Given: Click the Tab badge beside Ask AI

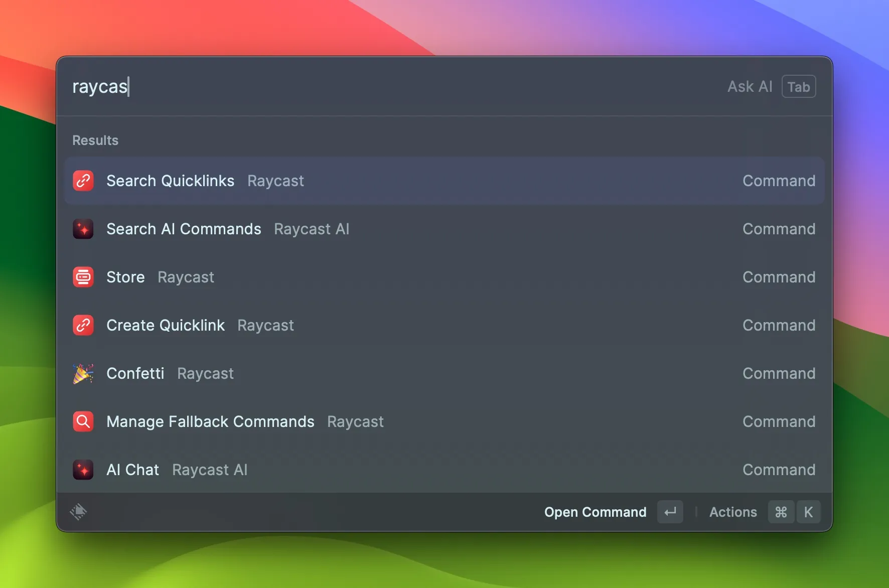Looking at the screenshot, I should coord(799,86).
